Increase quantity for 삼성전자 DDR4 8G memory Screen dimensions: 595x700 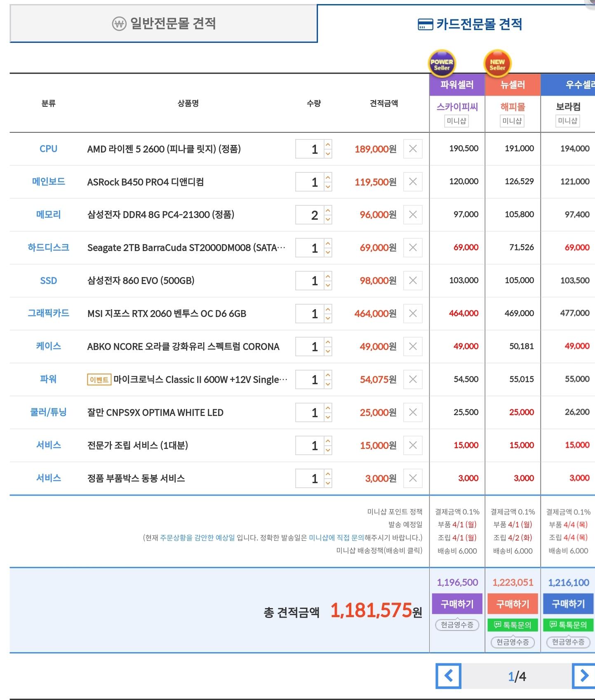point(328,210)
